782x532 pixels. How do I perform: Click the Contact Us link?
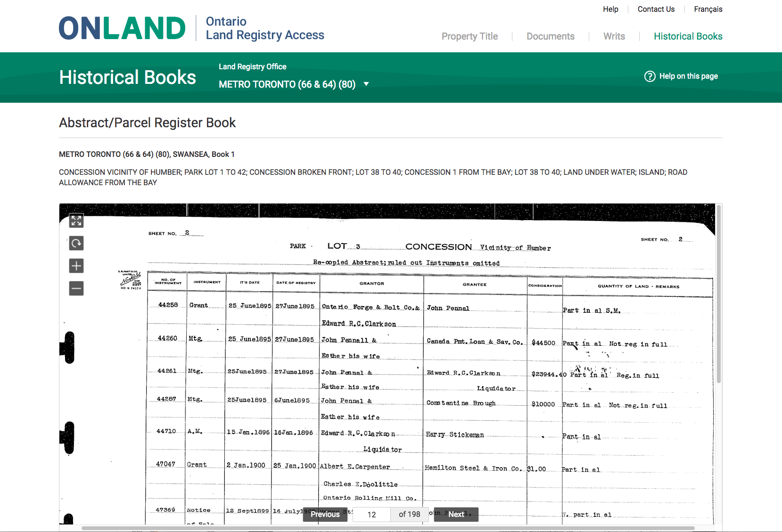click(656, 9)
